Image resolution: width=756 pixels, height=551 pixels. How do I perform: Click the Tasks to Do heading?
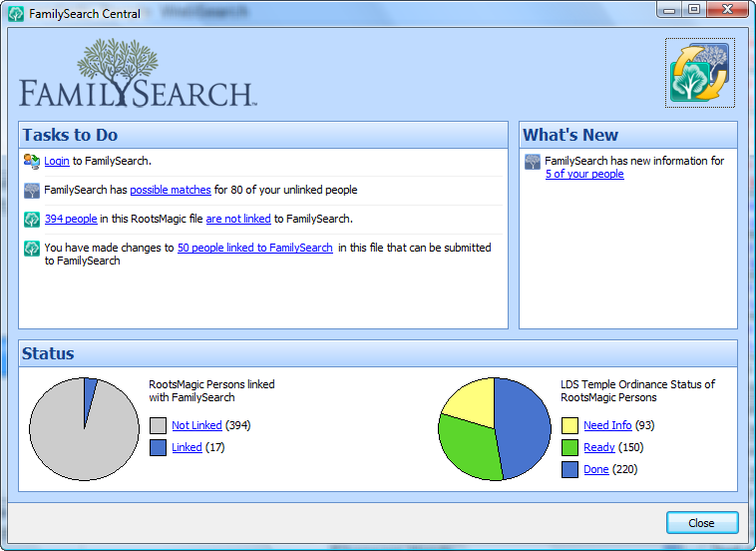pyautogui.click(x=71, y=135)
